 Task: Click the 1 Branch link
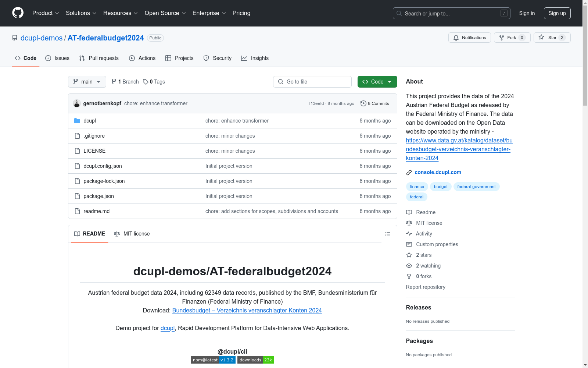pos(125,82)
